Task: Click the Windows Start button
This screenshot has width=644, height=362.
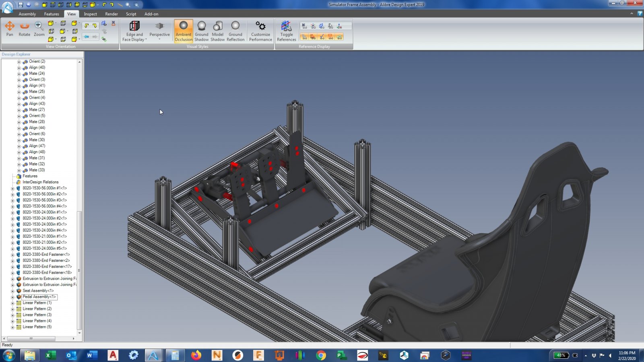Action: click(8, 355)
